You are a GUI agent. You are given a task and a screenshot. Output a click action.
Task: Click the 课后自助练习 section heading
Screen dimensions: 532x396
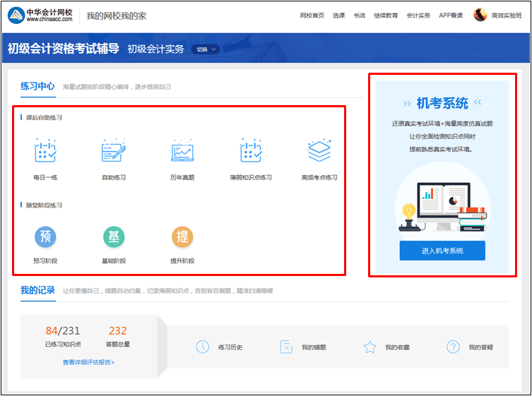point(44,118)
